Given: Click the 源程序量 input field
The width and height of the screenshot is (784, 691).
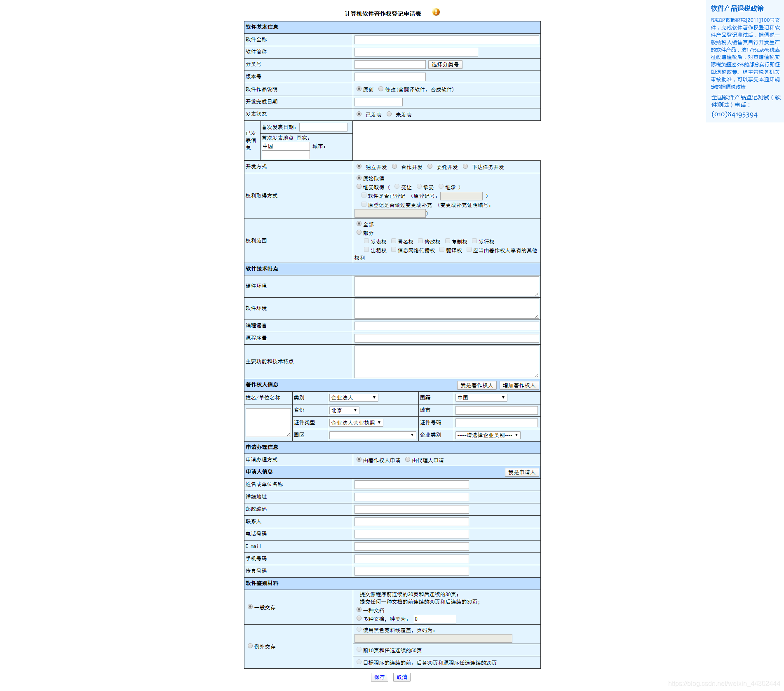Looking at the screenshot, I should pos(447,338).
